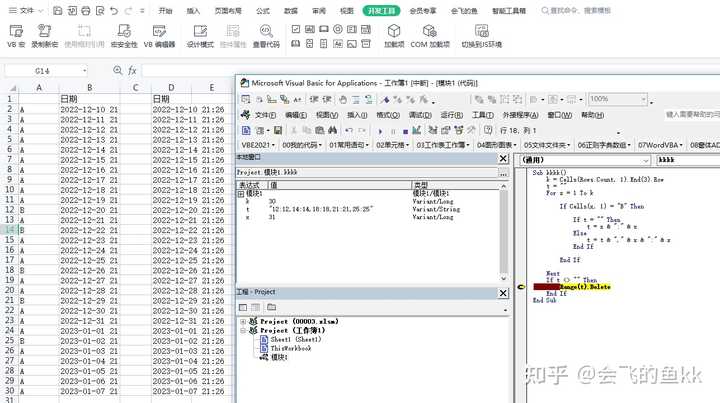Open the VB 宏 macros dialog
Screen dimensions: 720x403
(x=16, y=36)
